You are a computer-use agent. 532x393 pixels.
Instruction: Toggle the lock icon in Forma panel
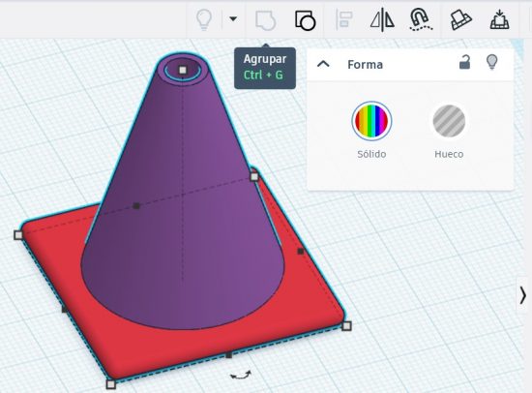click(464, 62)
